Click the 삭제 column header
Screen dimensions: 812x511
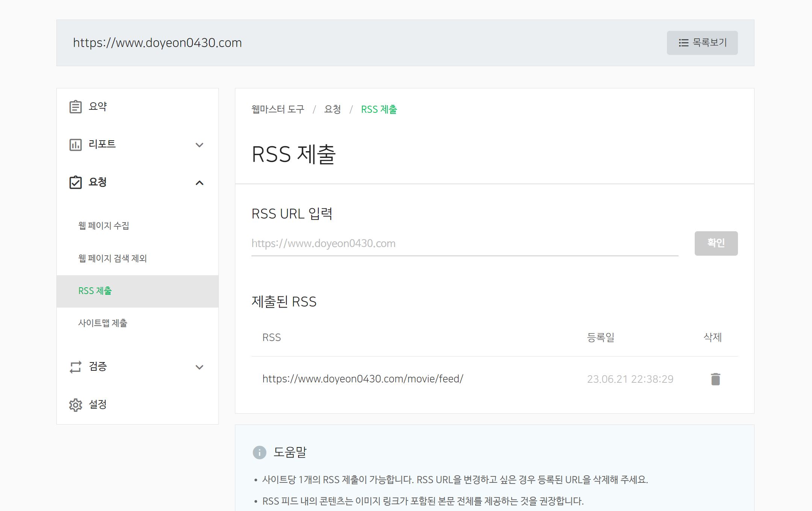712,337
